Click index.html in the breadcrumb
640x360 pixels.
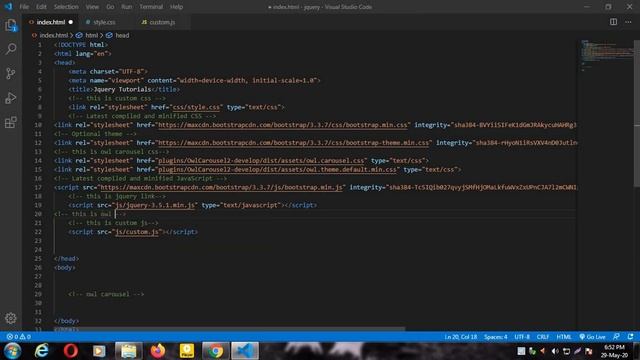pyautogui.click(x=53, y=36)
